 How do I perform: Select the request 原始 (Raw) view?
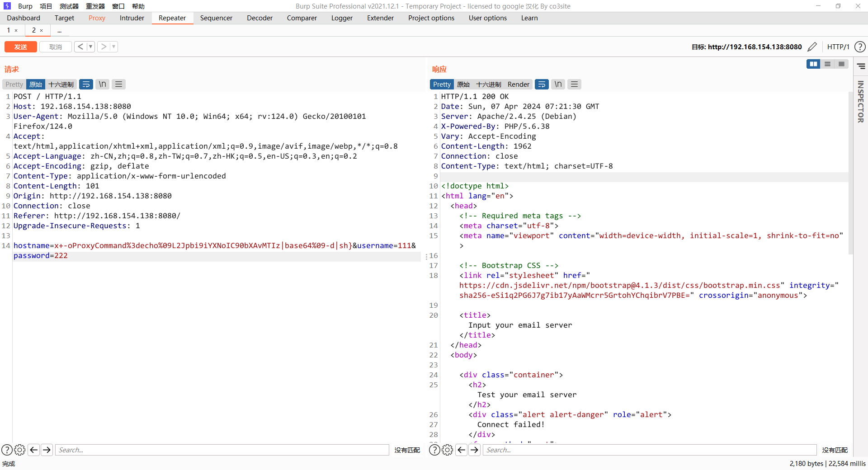pos(36,85)
